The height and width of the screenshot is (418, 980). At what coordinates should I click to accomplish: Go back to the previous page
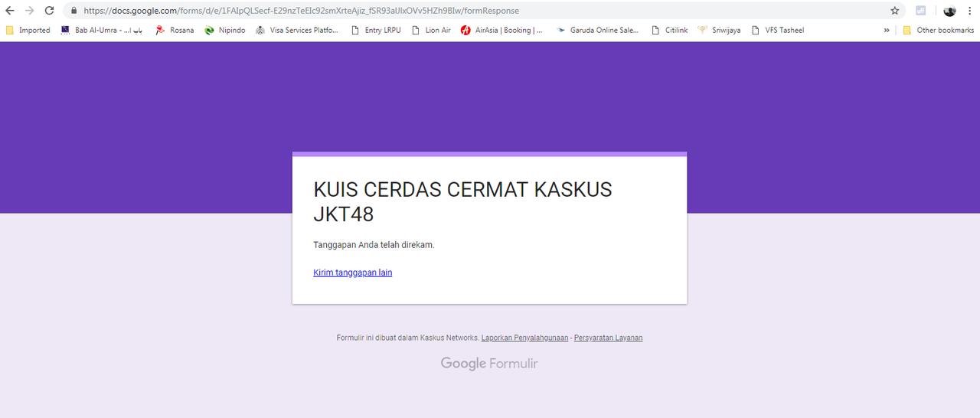pos(10,11)
